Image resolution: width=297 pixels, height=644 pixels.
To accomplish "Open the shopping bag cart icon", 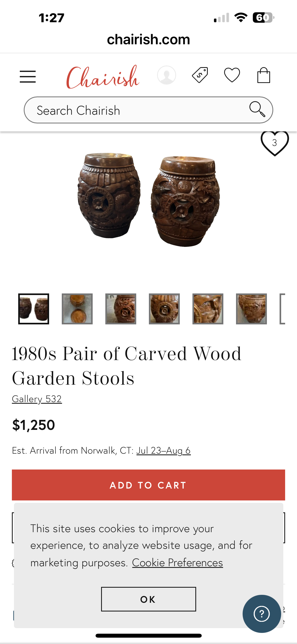I will point(263,75).
